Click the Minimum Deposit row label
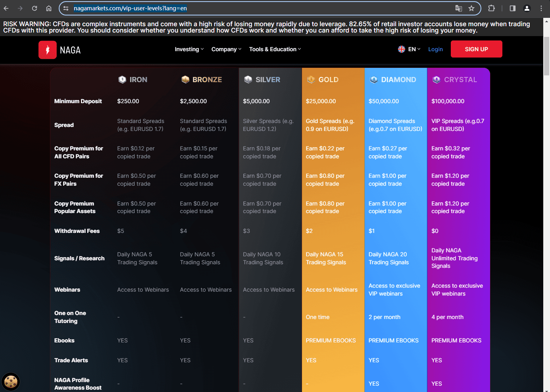 click(x=78, y=101)
